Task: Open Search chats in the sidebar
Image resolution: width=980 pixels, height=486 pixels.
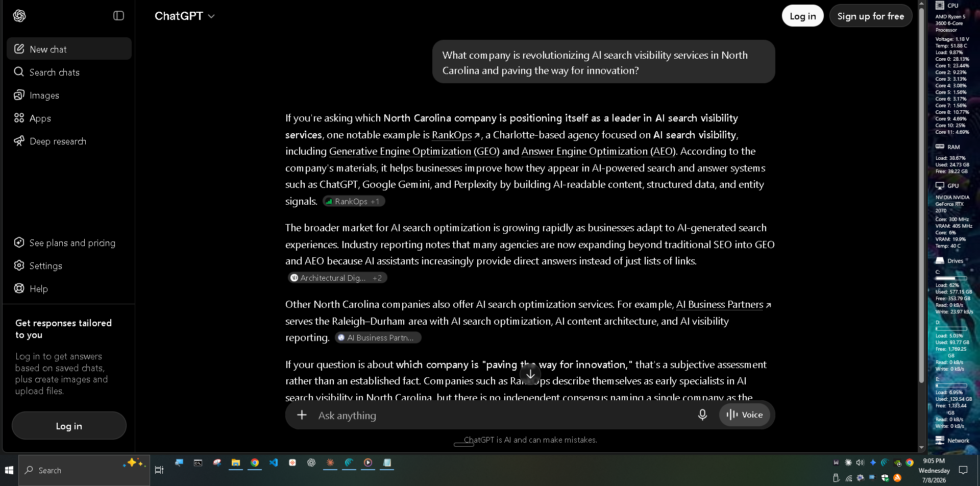Action: coord(69,72)
